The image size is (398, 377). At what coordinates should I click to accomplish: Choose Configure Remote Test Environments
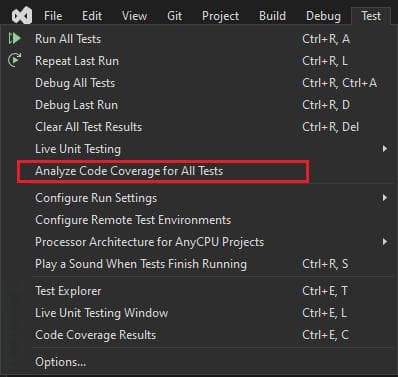click(x=133, y=220)
